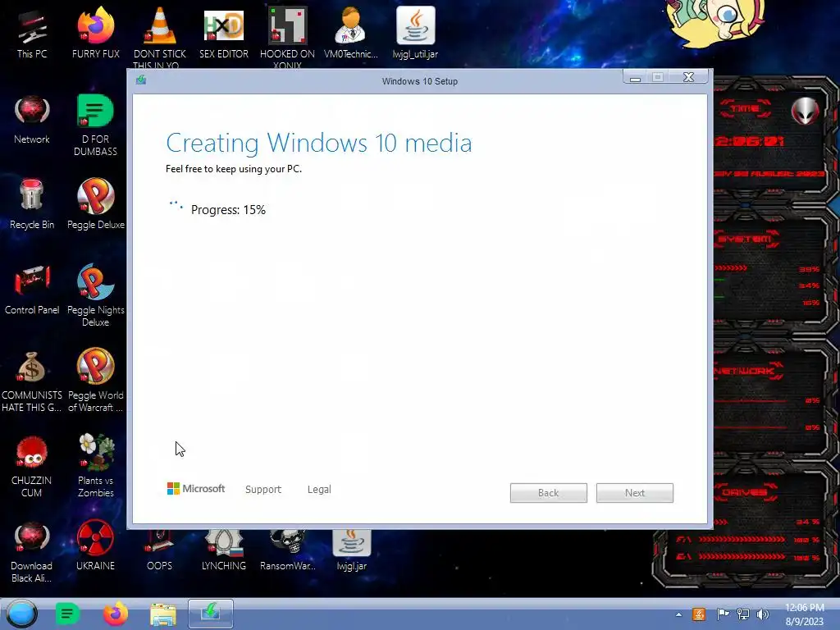
Task: Open Firefox from the taskbar
Action: [115, 614]
